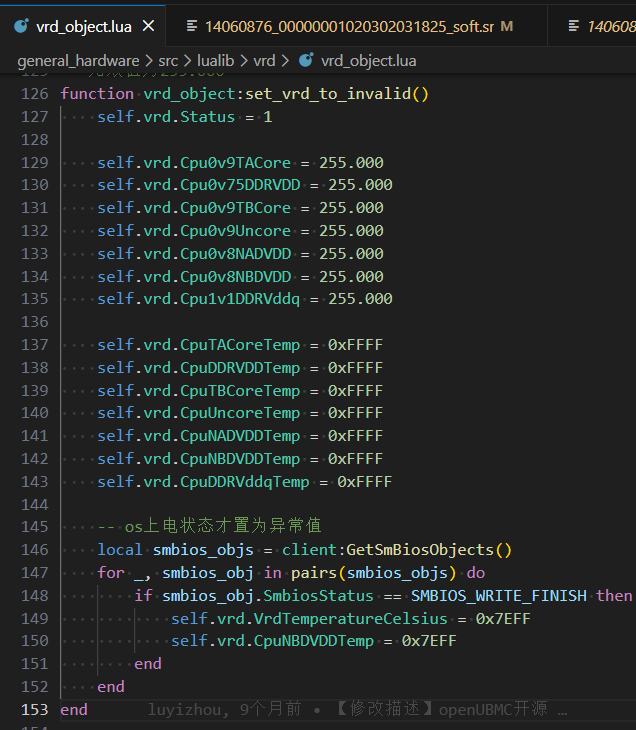Click file icon of the third 140608 tab

pos(572,26)
